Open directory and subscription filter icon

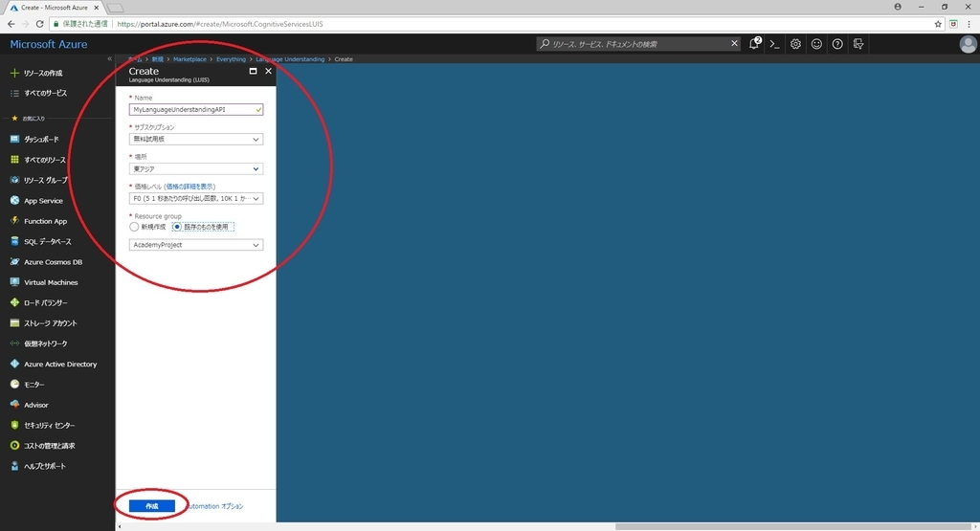(858, 44)
